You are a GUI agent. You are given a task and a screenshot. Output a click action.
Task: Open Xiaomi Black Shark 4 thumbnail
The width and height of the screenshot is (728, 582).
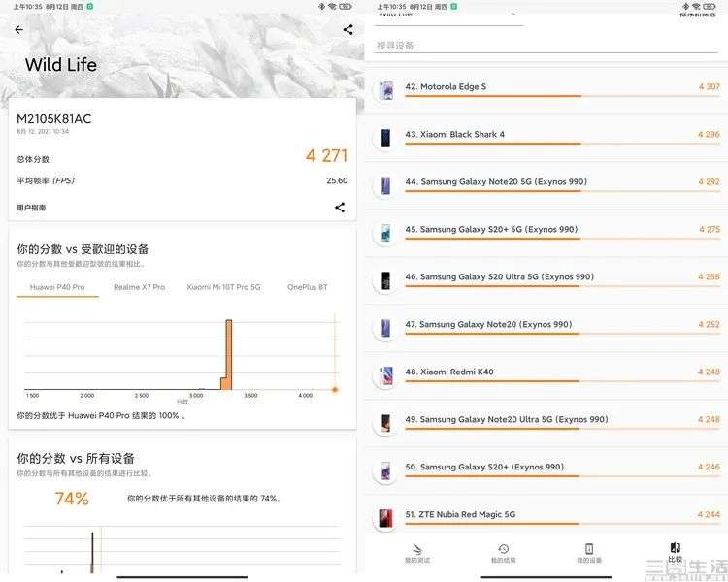(x=385, y=138)
